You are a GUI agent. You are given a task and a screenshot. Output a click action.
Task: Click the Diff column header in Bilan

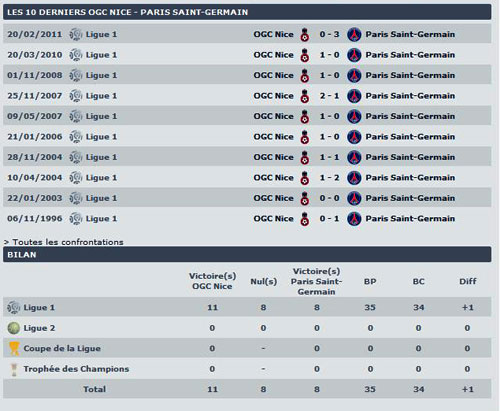tap(468, 281)
